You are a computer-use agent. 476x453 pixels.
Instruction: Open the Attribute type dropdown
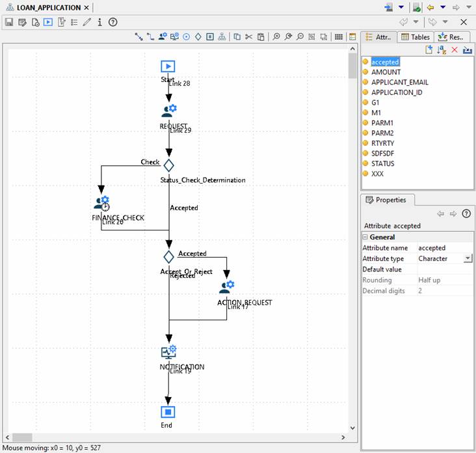pos(468,258)
